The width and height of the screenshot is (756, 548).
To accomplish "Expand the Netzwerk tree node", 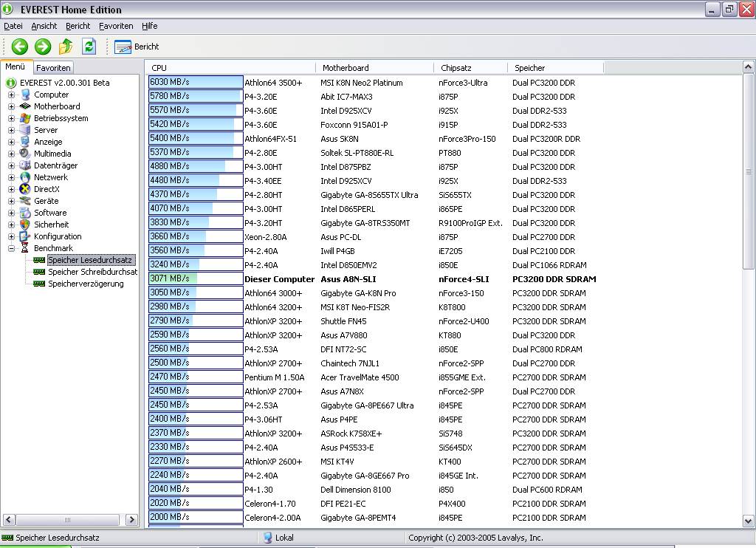I will (12, 177).
